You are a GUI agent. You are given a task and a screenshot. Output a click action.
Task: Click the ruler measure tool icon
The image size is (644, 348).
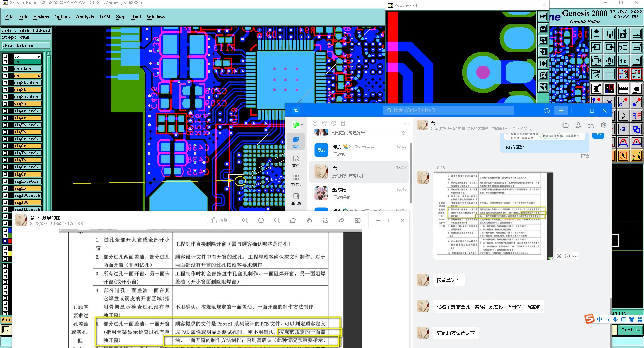pyautogui.click(x=623, y=89)
